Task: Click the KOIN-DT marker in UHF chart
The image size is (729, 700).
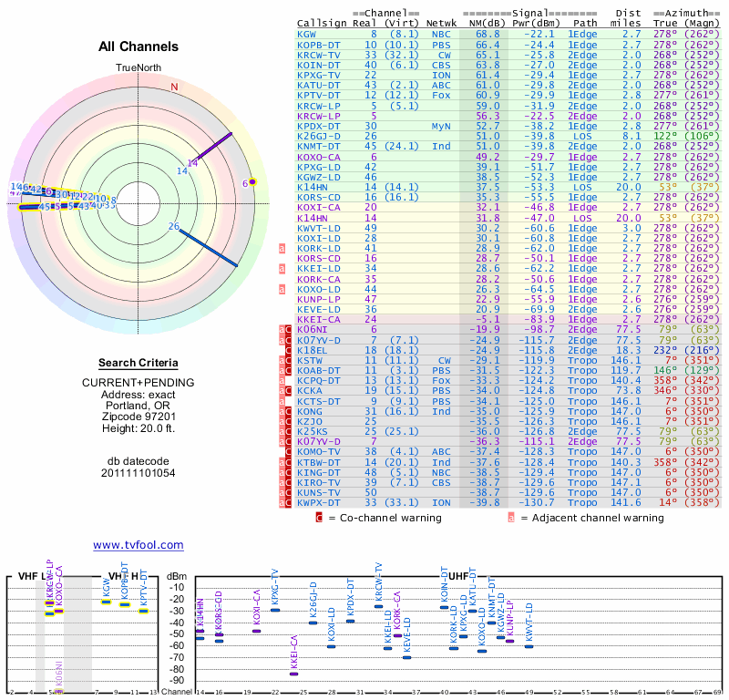Action: tap(444, 607)
